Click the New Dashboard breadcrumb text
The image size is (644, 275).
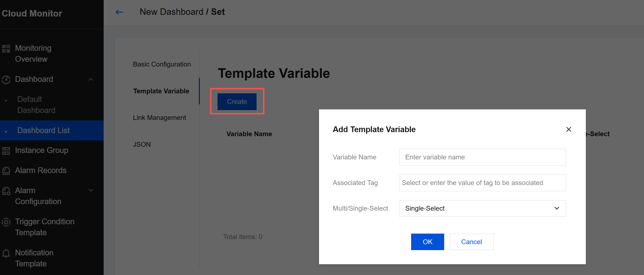tap(171, 12)
